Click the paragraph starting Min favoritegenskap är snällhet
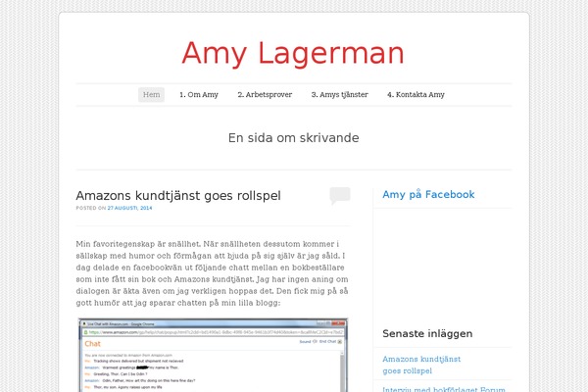Image resolution: width=588 pixels, height=392 pixels. pyautogui.click(x=213, y=273)
